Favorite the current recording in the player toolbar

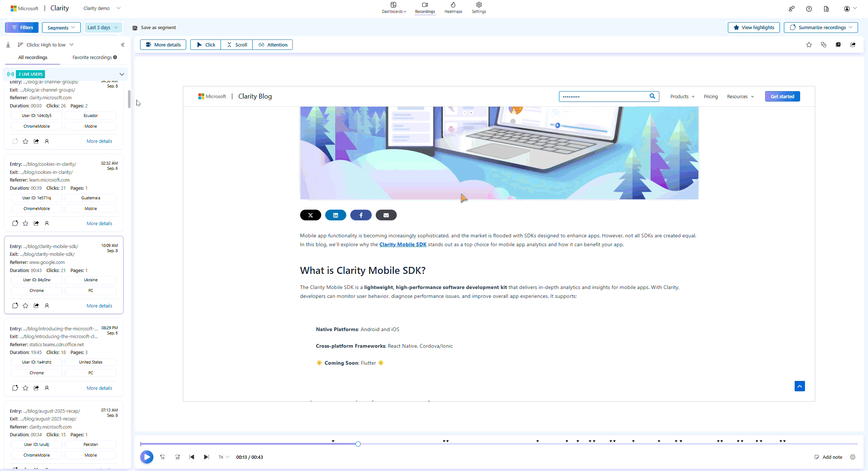point(809,45)
